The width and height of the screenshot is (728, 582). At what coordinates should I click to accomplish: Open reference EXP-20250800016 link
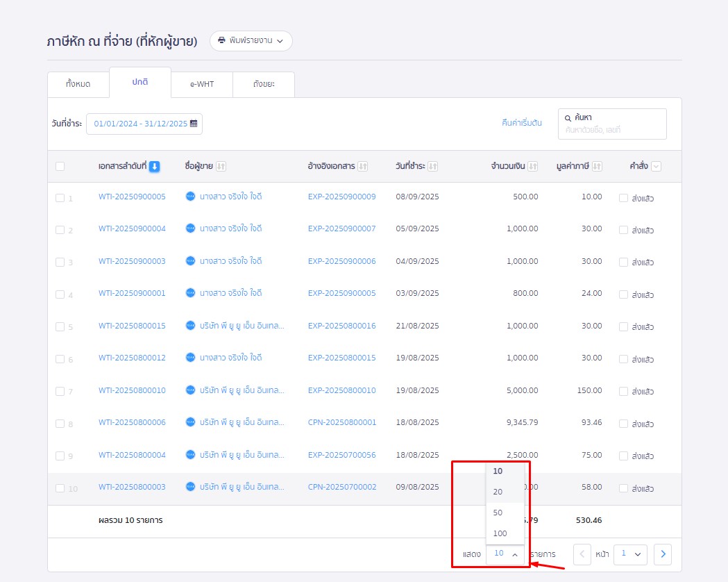[x=341, y=326]
